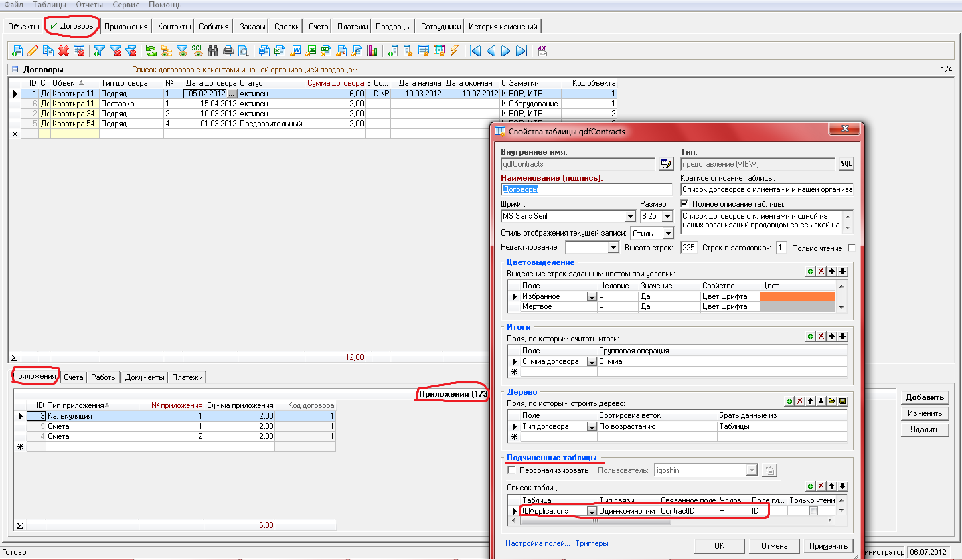
Task: Expand the Тип договора field dropdown
Action: click(592, 426)
